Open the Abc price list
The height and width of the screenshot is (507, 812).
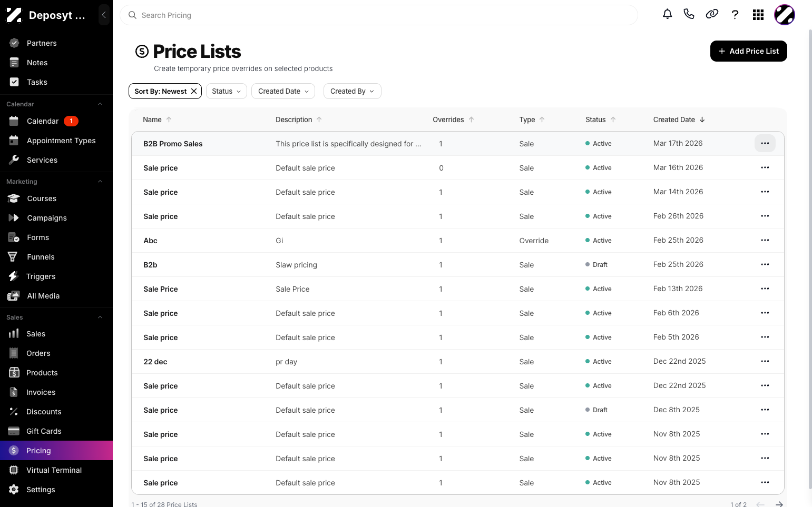(x=150, y=241)
